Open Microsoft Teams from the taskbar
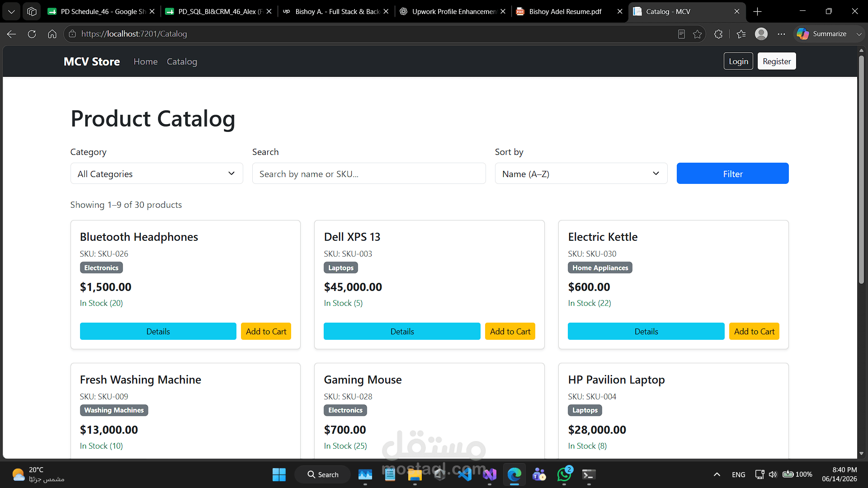868x488 pixels. pos(539,474)
